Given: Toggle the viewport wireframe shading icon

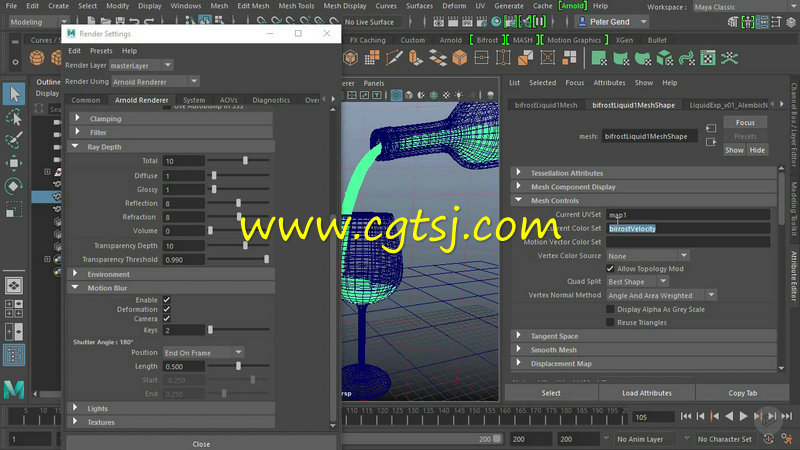Looking at the screenshot, I should coord(396,95).
